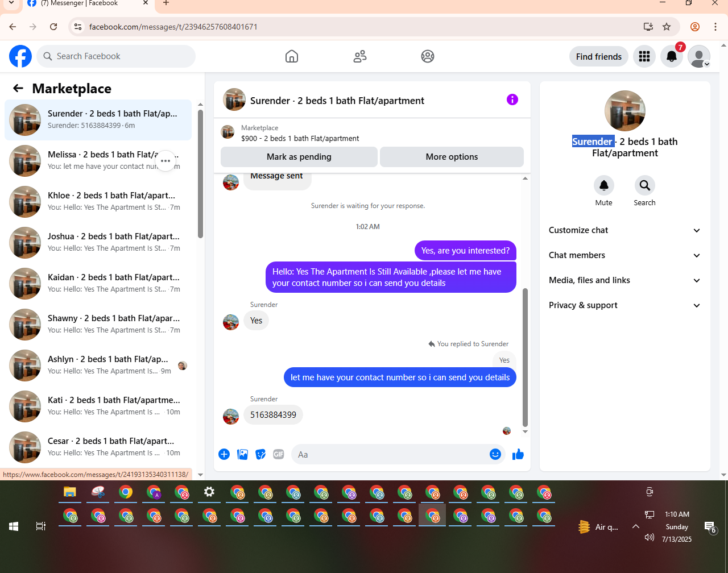
Task: Click Find friends button
Action: click(x=599, y=56)
